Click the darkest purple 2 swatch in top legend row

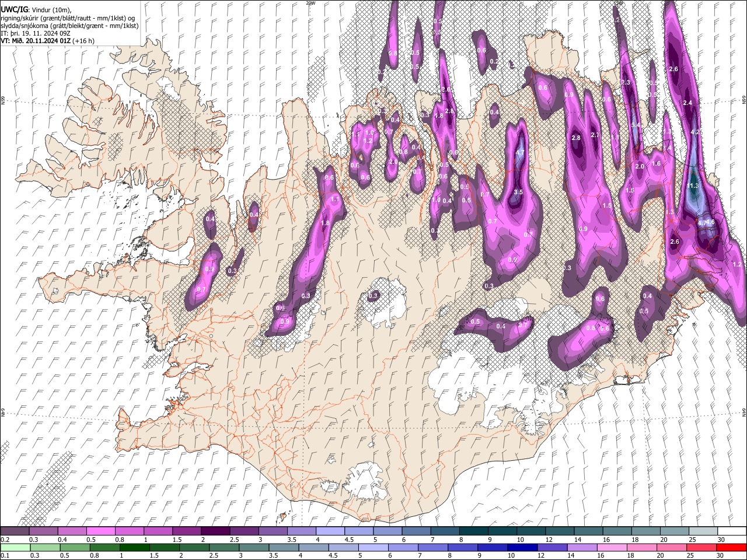point(215,531)
